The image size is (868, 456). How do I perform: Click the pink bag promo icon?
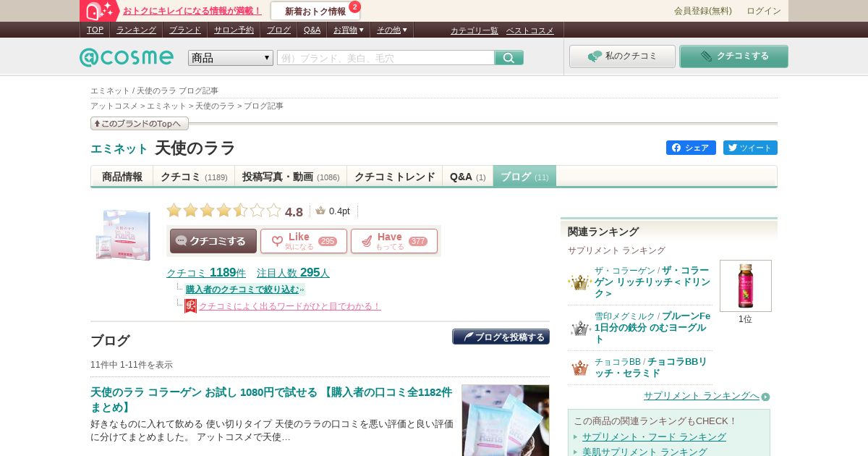pyautogui.click(x=100, y=11)
